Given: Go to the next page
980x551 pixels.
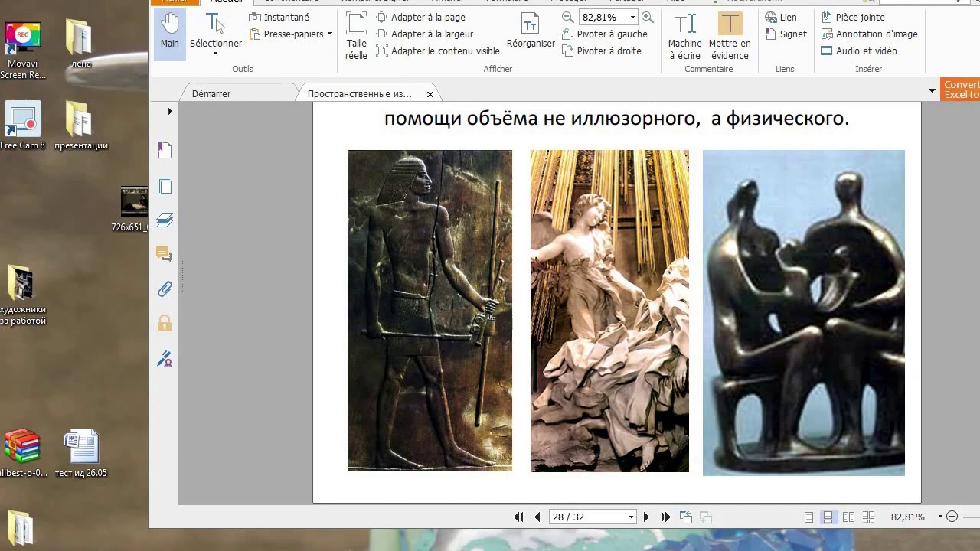Looking at the screenshot, I should coord(646,517).
